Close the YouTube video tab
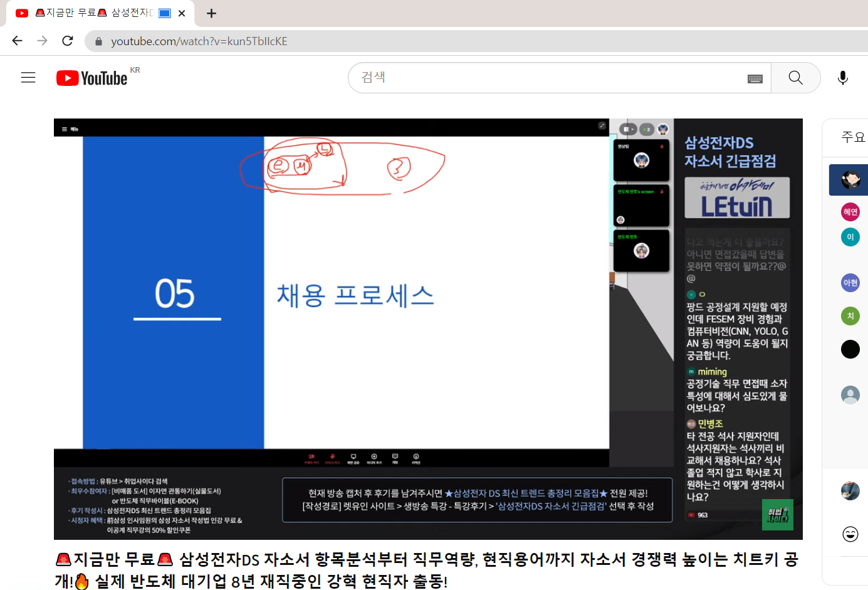 (182, 13)
